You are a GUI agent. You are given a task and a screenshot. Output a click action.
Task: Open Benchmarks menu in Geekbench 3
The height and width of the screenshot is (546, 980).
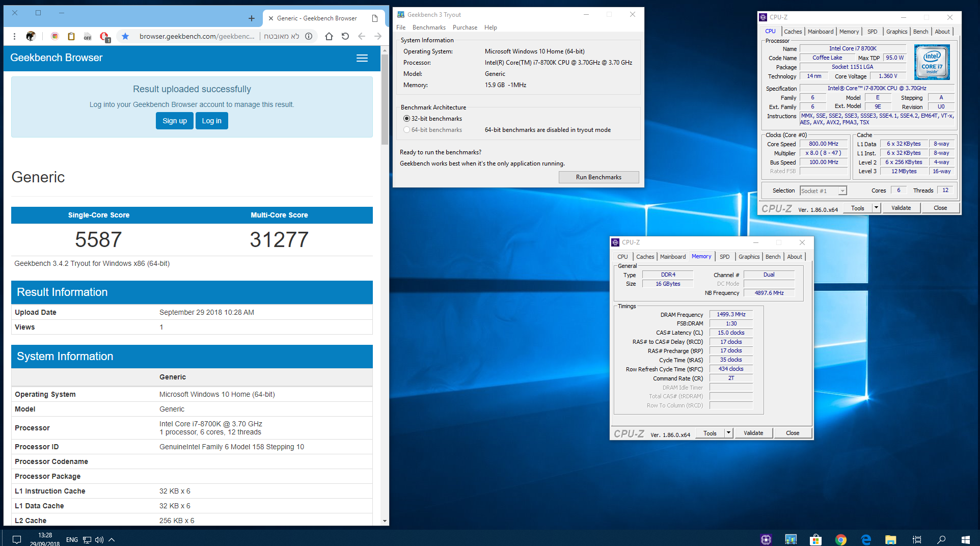[429, 28]
